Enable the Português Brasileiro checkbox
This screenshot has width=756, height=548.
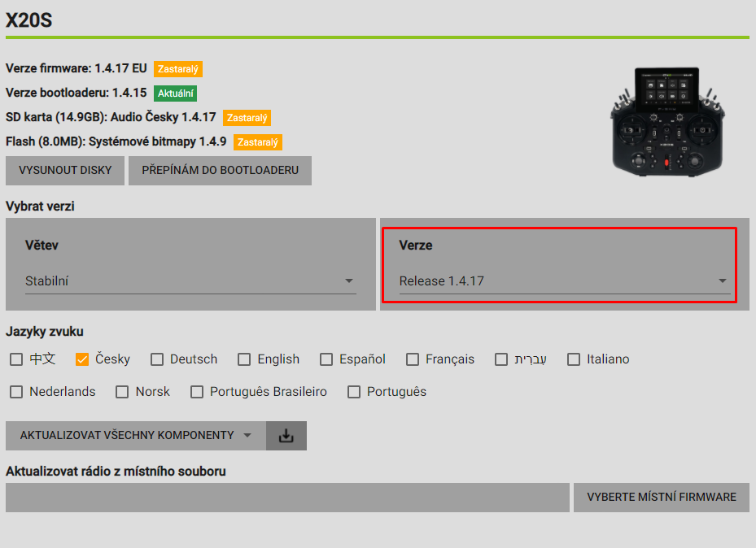click(197, 392)
